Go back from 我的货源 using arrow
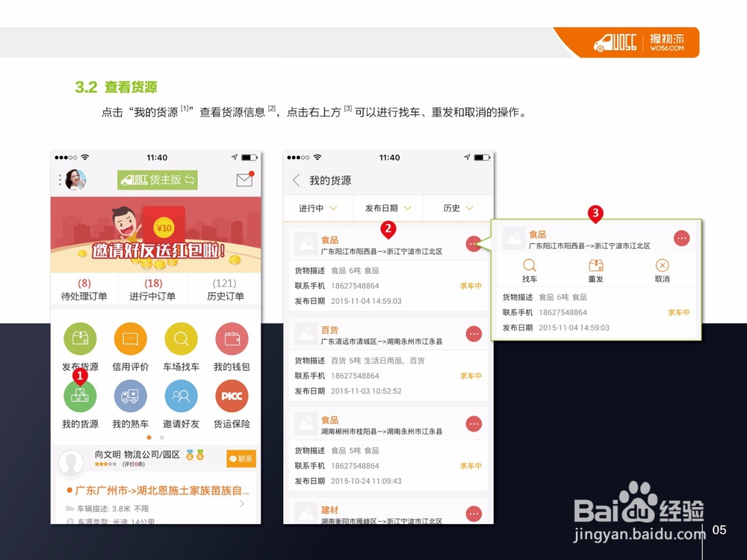Viewport: 747px width, 560px height. coord(297,181)
